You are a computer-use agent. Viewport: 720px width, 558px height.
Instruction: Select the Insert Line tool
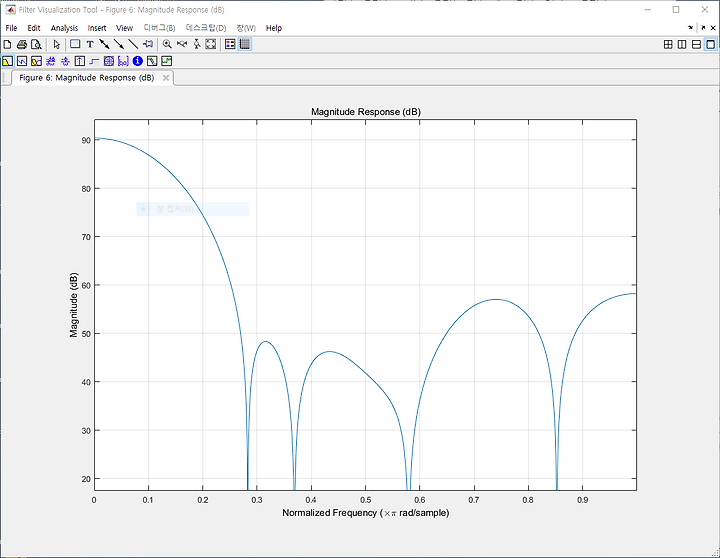133,45
